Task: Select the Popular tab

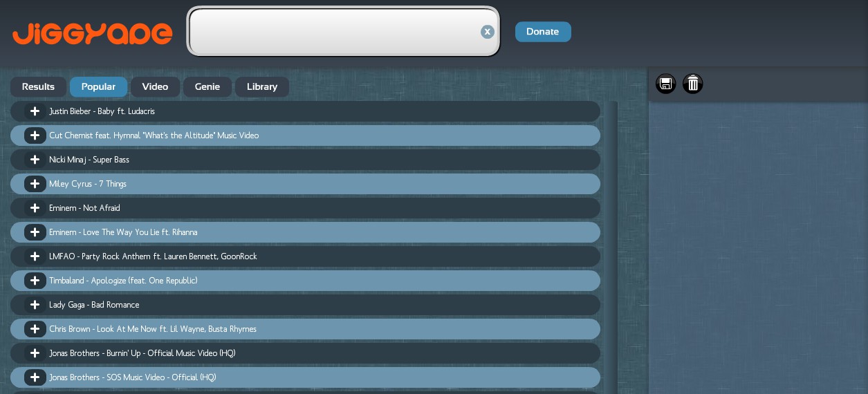Action: tap(98, 87)
